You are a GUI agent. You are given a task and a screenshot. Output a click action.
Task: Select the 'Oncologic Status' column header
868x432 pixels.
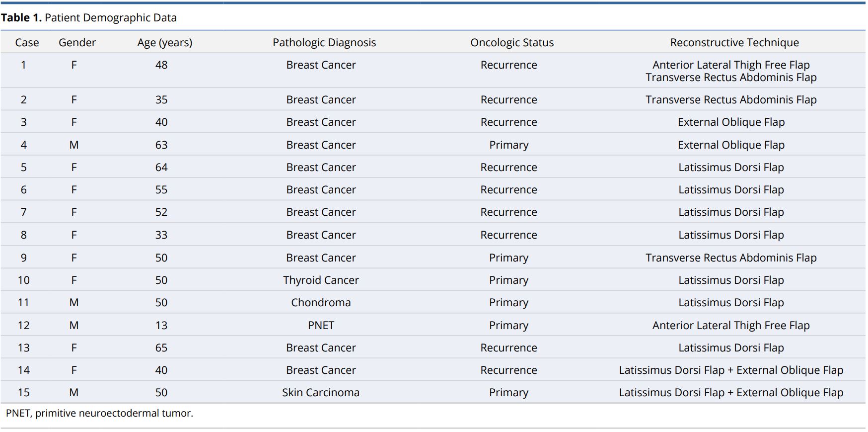[512, 43]
